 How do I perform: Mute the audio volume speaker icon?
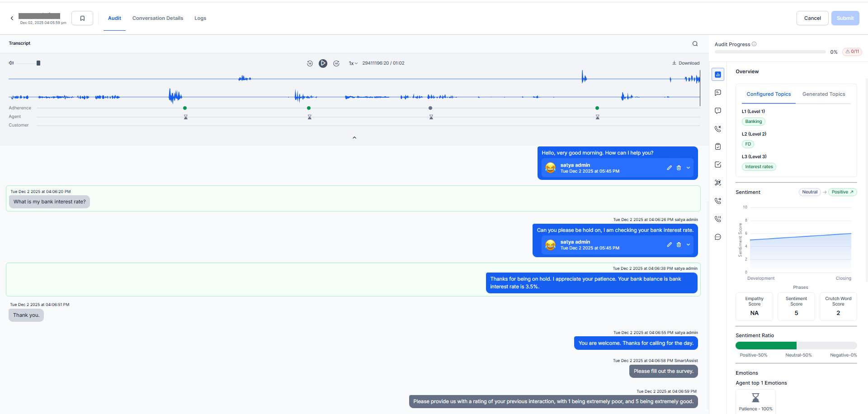click(x=11, y=63)
